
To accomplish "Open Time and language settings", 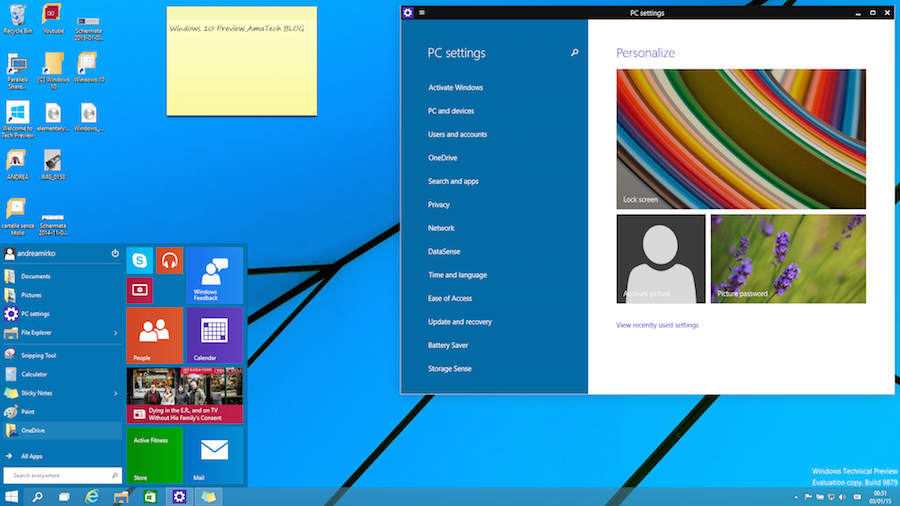I will coord(457,275).
